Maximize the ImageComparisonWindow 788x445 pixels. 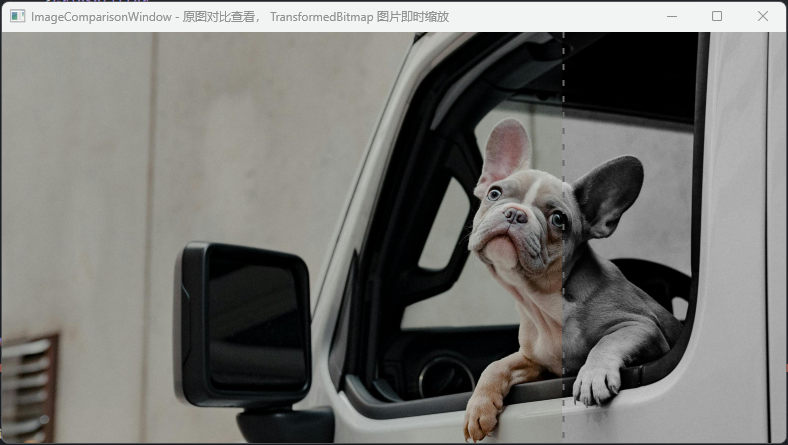point(717,17)
